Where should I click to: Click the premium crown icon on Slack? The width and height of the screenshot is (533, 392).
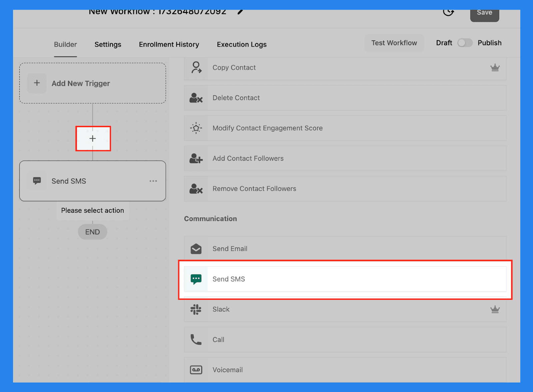(495, 309)
